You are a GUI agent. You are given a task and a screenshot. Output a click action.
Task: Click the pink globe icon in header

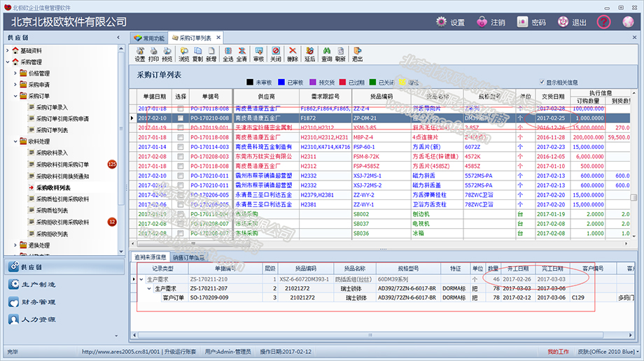pyautogui.click(x=628, y=22)
